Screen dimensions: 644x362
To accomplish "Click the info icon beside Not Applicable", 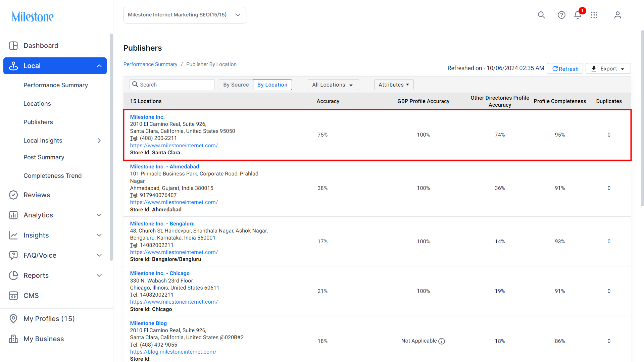I will pos(442,341).
